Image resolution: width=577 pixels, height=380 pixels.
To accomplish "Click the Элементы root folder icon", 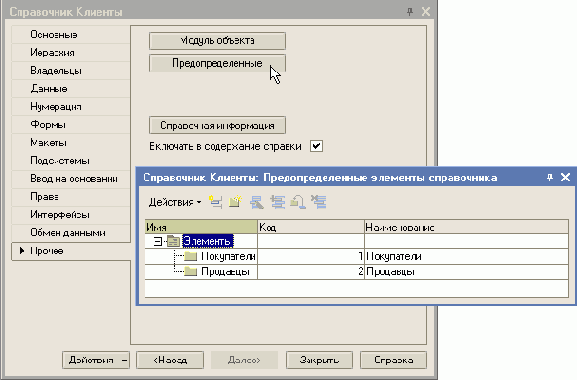I will coord(173,241).
